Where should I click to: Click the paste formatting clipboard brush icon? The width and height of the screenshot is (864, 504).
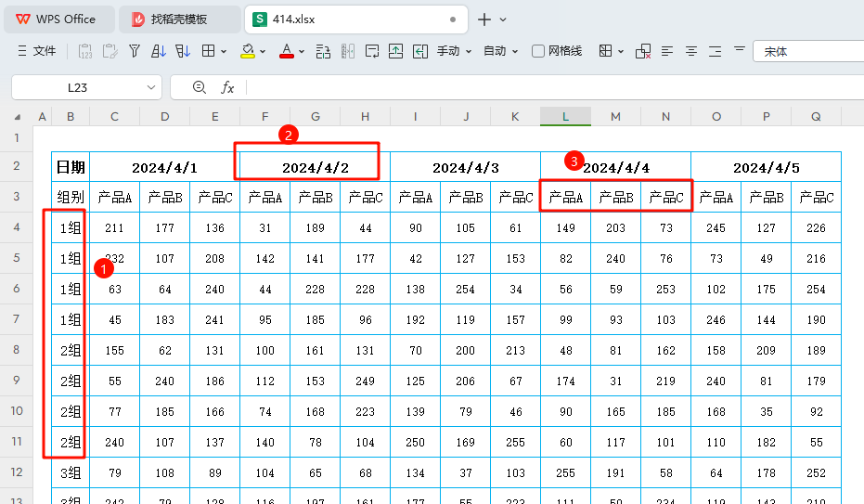[110, 51]
